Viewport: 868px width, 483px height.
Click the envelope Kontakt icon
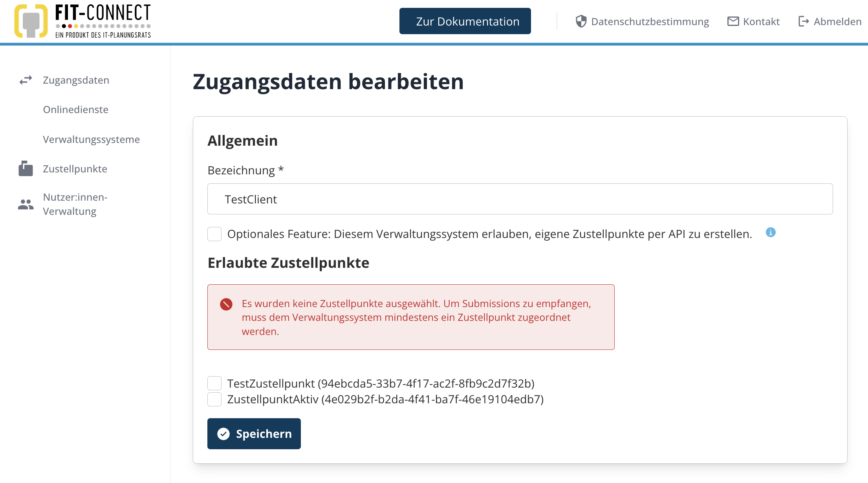tap(733, 21)
